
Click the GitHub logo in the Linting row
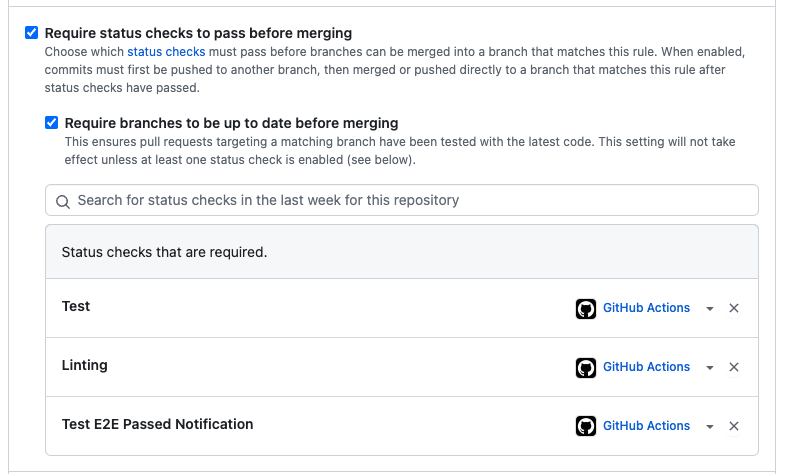pyautogui.click(x=586, y=368)
